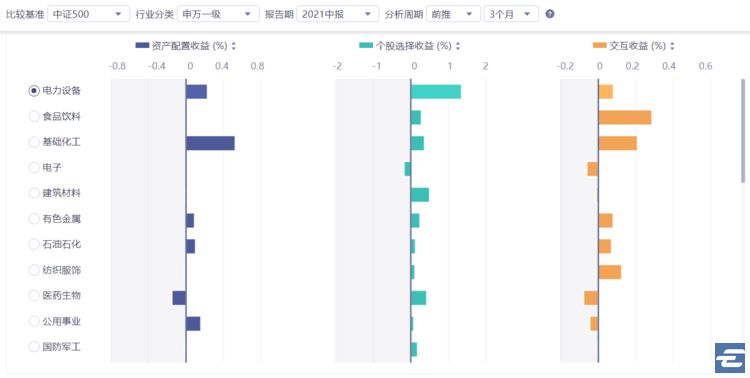Click the 电力设备 资产配置收益 blue bar

point(197,91)
